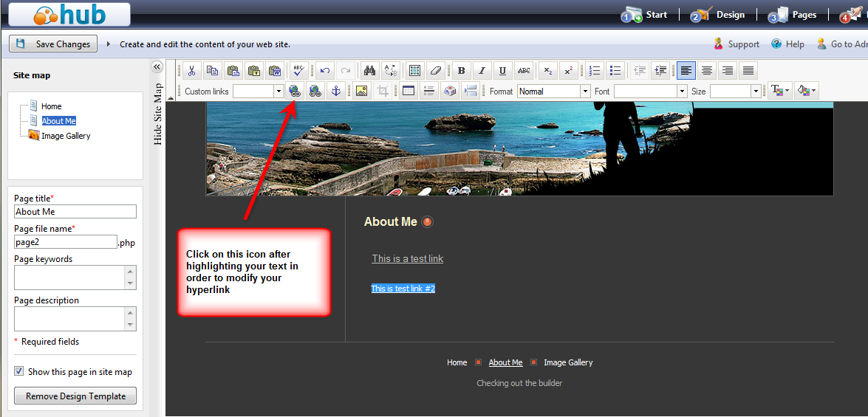The width and height of the screenshot is (868, 417).
Task: Open the Format dropdown showing Normal
Action: pyautogui.click(x=585, y=92)
